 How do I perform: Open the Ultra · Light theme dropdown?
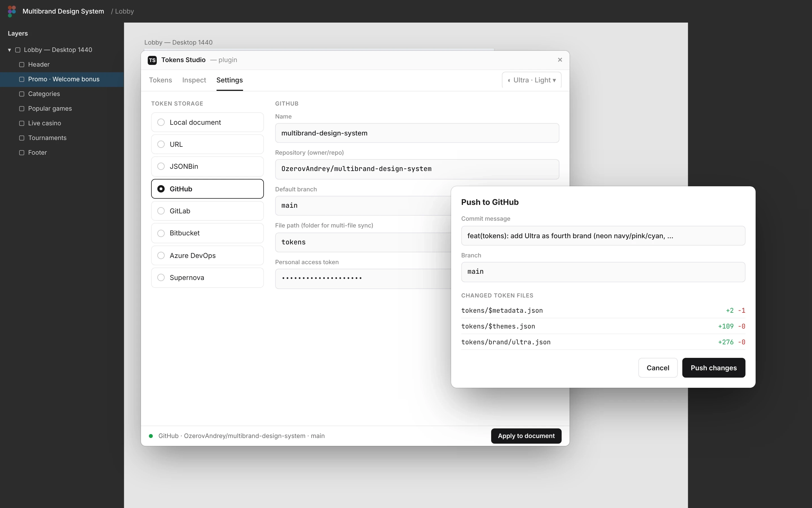click(531, 80)
